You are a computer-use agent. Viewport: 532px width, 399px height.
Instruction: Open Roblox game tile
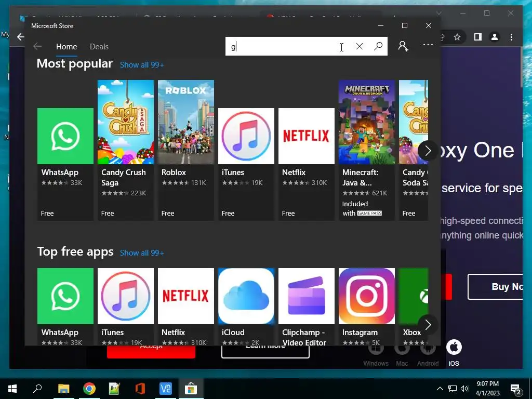tap(186, 150)
